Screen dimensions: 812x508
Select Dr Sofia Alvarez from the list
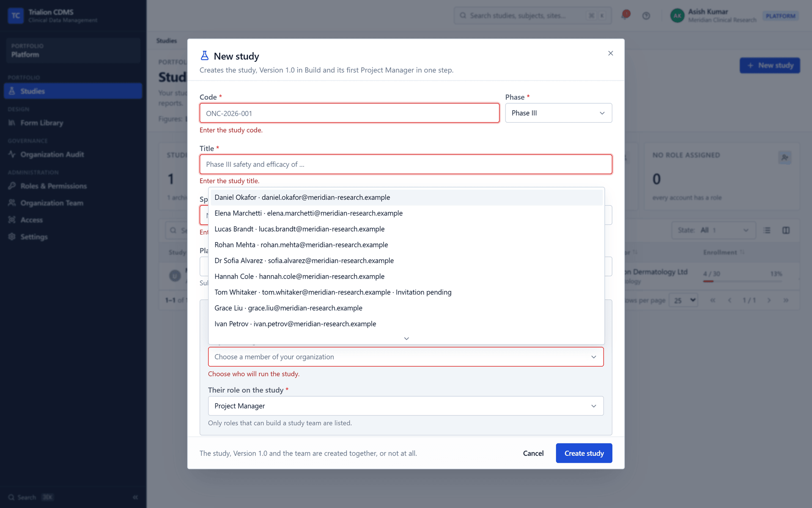(x=406, y=261)
